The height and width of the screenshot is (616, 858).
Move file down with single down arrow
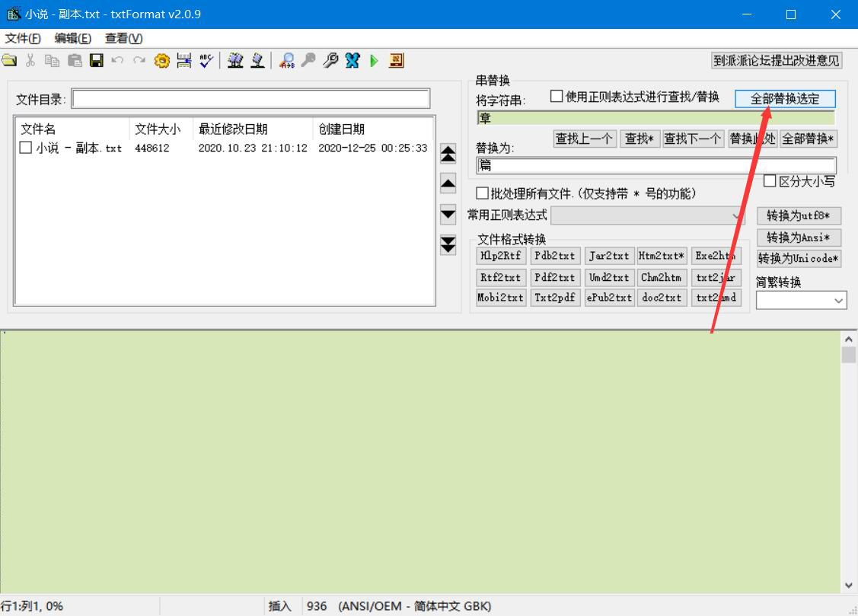pyautogui.click(x=448, y=214)
